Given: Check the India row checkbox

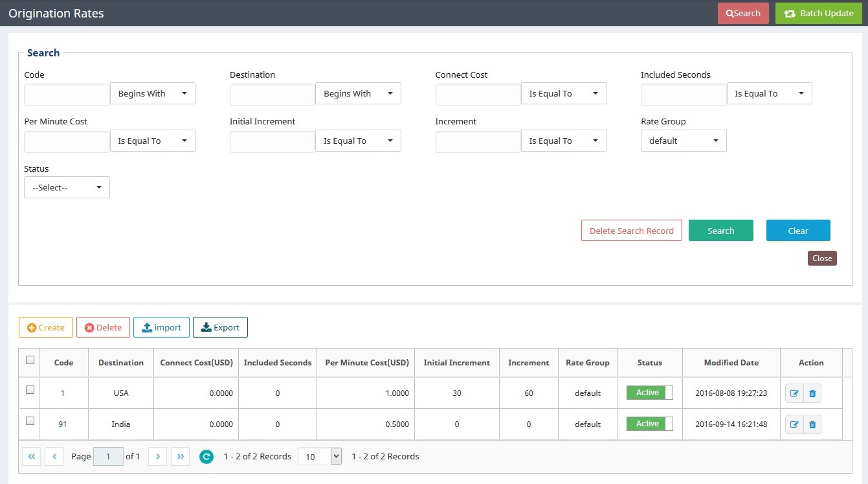Looking at the screenshot, I should [30, 421].
